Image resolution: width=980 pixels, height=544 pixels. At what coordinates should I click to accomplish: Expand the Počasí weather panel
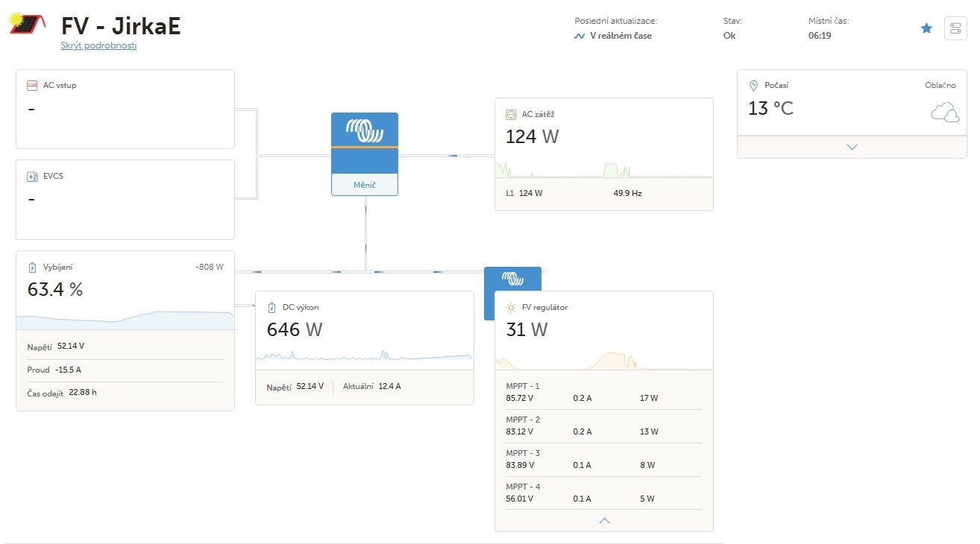click(x=852, y=147)
